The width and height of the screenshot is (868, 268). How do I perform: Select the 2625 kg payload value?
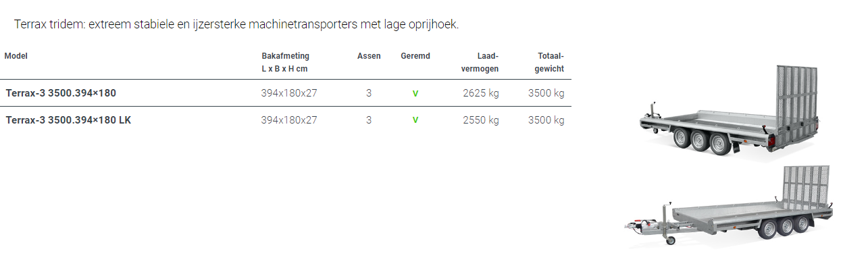pyautogui.click(x=481, y=93)
